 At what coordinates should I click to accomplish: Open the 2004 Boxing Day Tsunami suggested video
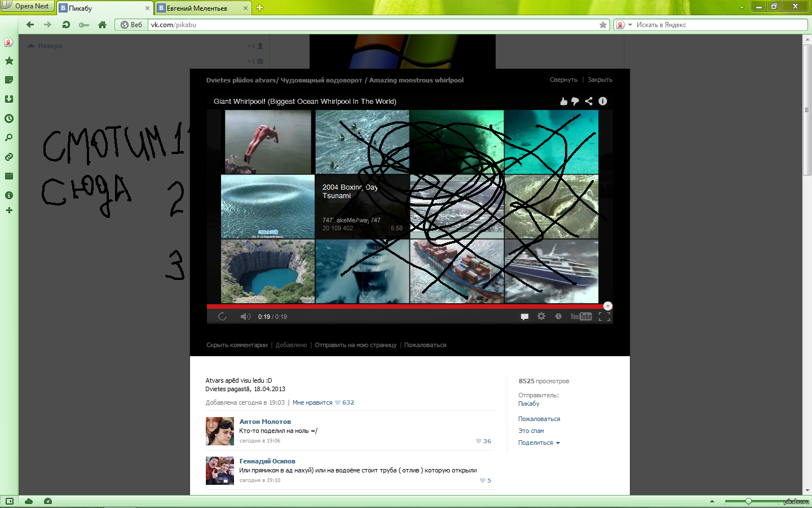pos(362,207)
